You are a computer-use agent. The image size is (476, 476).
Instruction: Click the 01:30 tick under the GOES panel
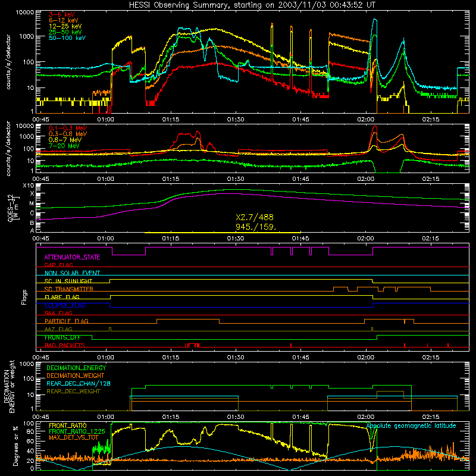(236, 239)
